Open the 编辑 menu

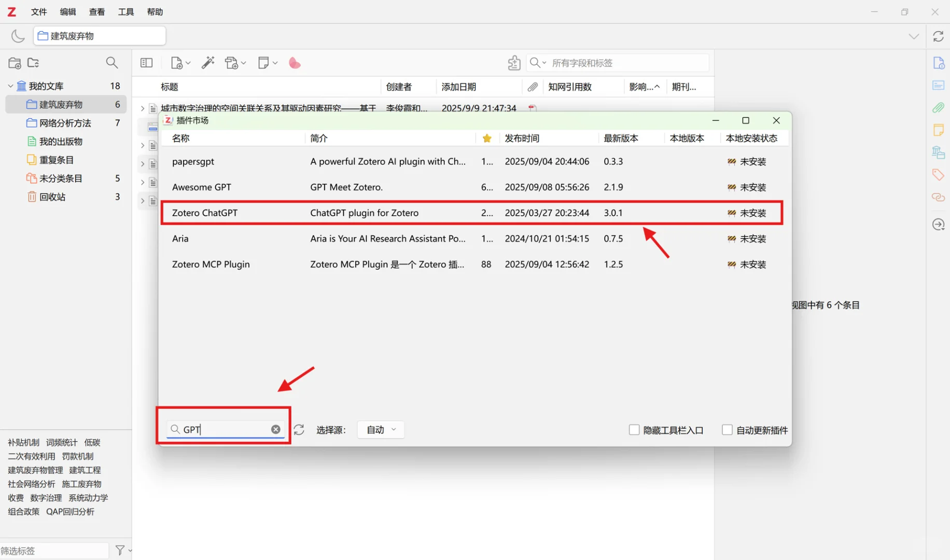[68, 11]
